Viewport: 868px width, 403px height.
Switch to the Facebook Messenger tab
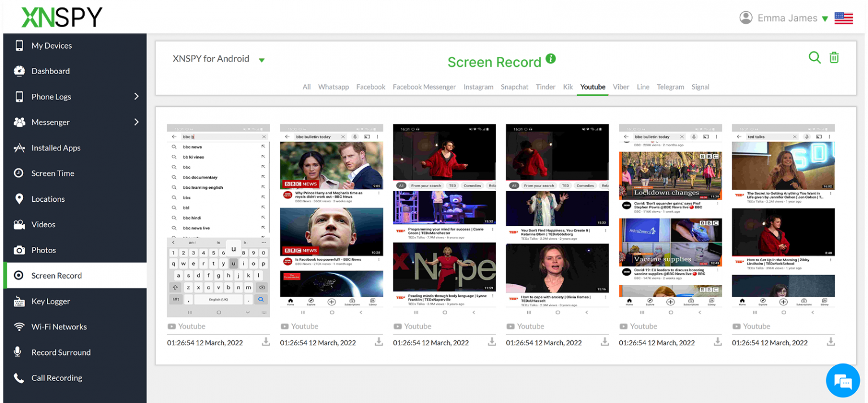424,87
